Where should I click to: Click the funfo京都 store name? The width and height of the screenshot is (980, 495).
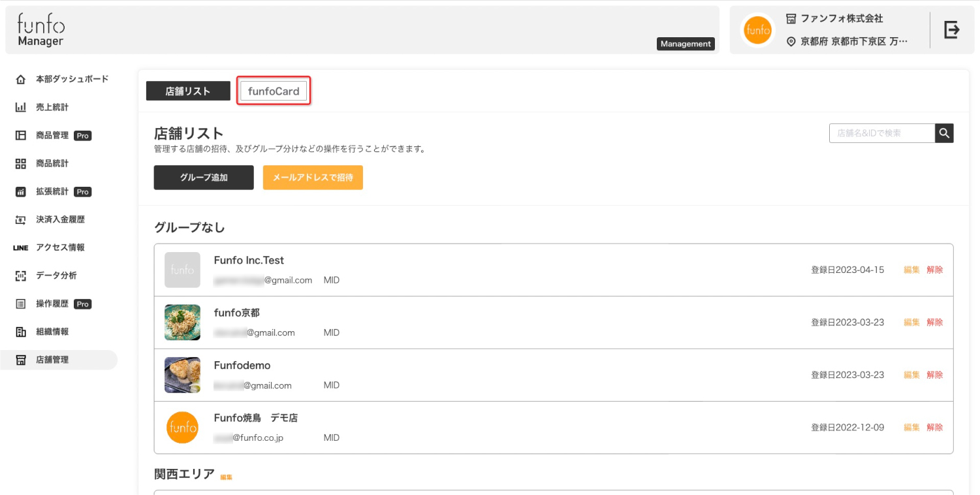click(236, 313)
